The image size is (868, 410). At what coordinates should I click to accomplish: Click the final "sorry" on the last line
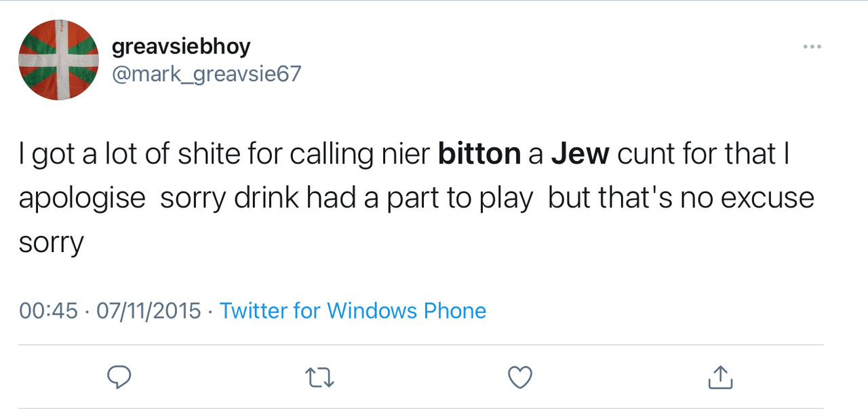pos(51,242)
